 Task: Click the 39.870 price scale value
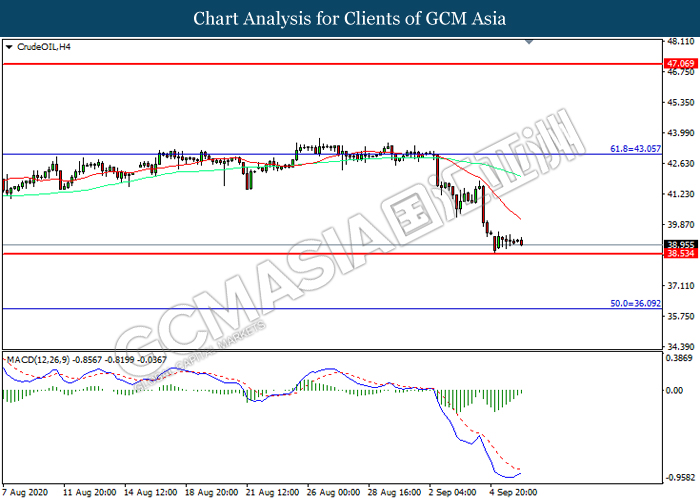pyautogui.click(x=681, y=225)
